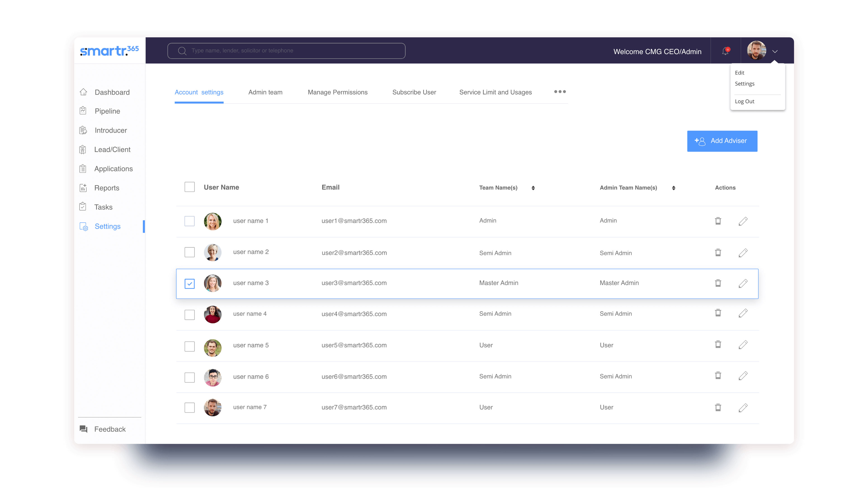Edit user name 7 with pencil icon
The height and width of the screenshot is (488, 868).
pos(743,408)
